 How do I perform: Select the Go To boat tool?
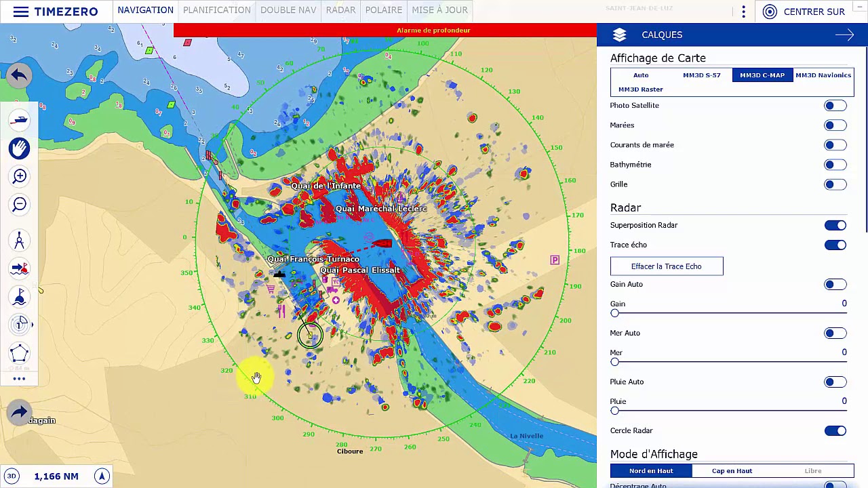tap(19, 268)
